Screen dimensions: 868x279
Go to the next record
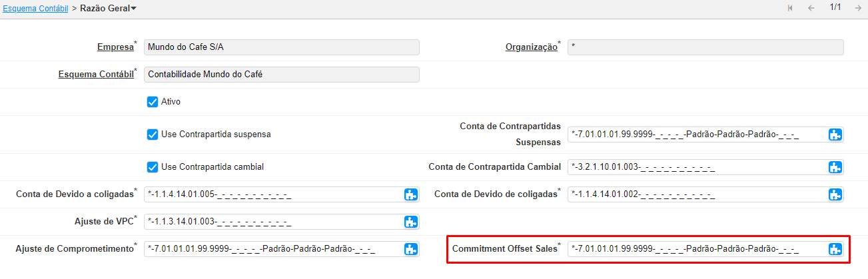point(858,8)
